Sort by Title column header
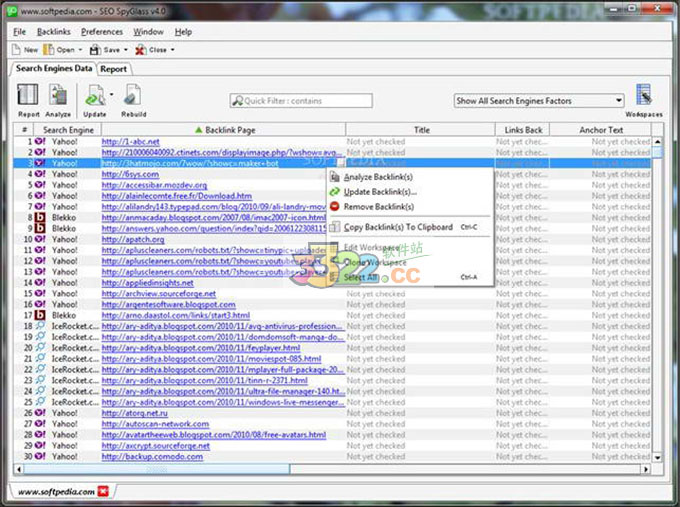The width and height of the screenshot is (680, 507). click(x=421, y=130)
